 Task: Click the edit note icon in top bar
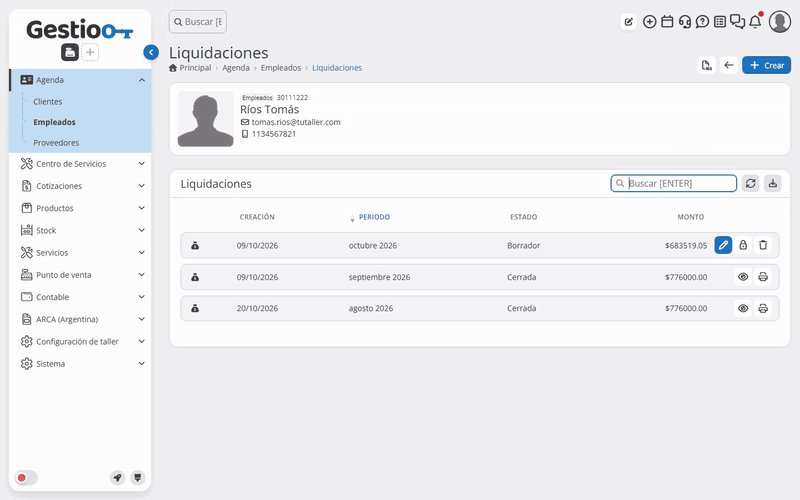click(x=629, y=22)
